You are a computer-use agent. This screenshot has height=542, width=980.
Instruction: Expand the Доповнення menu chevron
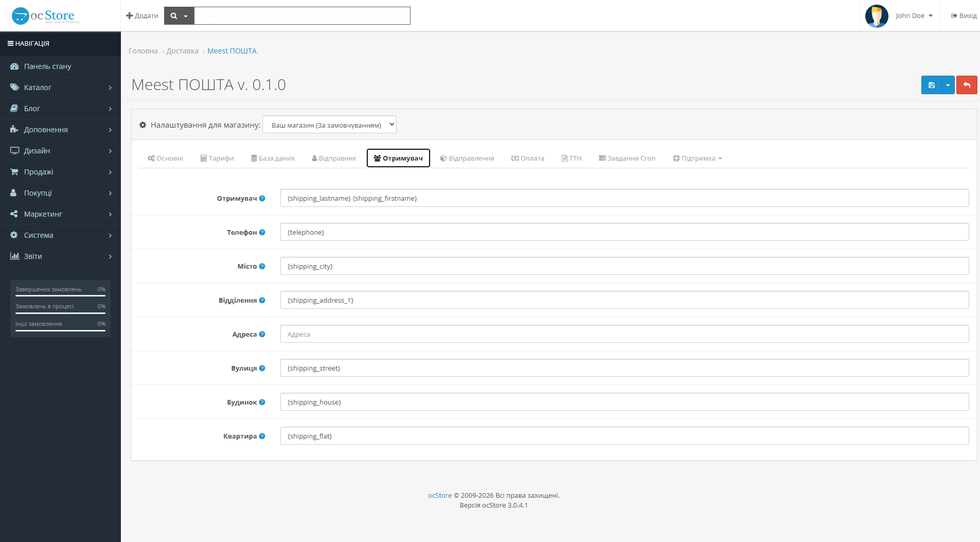110,130
